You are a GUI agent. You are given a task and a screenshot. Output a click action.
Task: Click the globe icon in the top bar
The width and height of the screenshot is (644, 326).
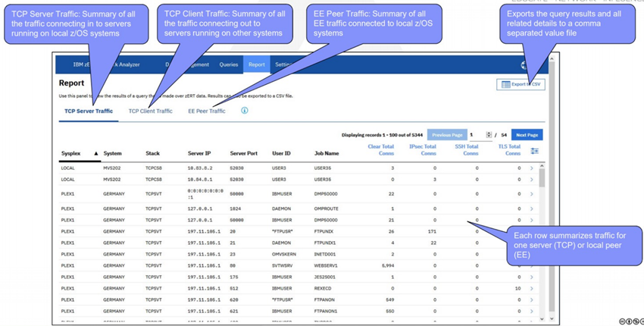pos(524,65)
